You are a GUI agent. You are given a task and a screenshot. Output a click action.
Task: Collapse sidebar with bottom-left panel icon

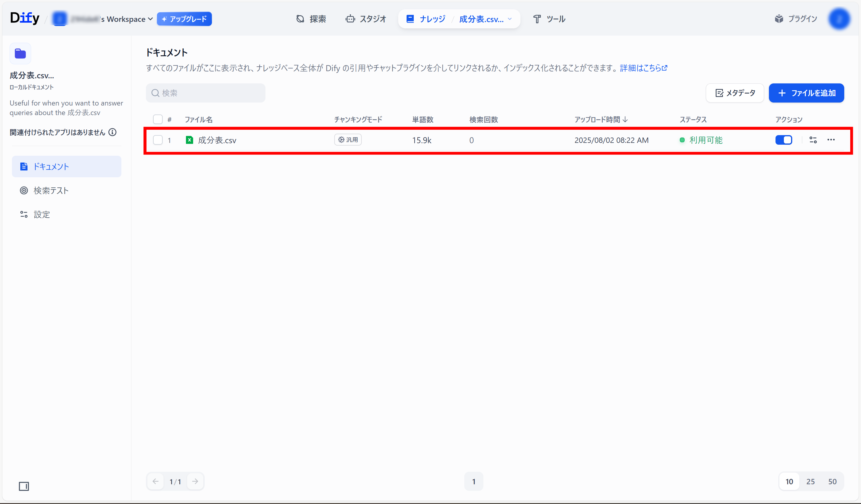24,486
